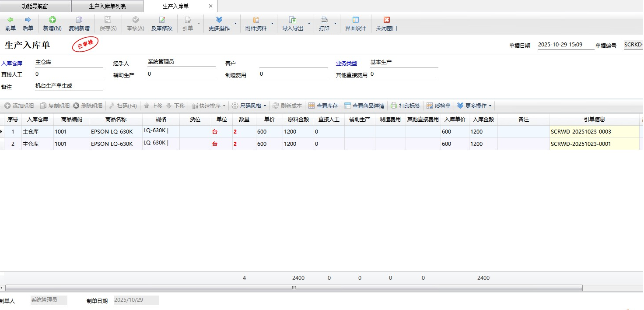Screen dimensions: 644x310
Task: Click 查看库存 button
Action: point(323,106)
